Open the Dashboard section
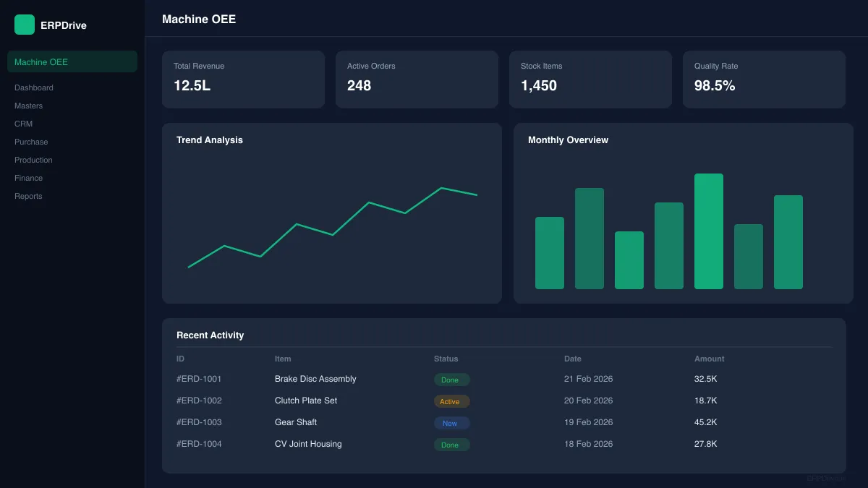868x488 pixels. pyautogui.click(x=34, y=87)
